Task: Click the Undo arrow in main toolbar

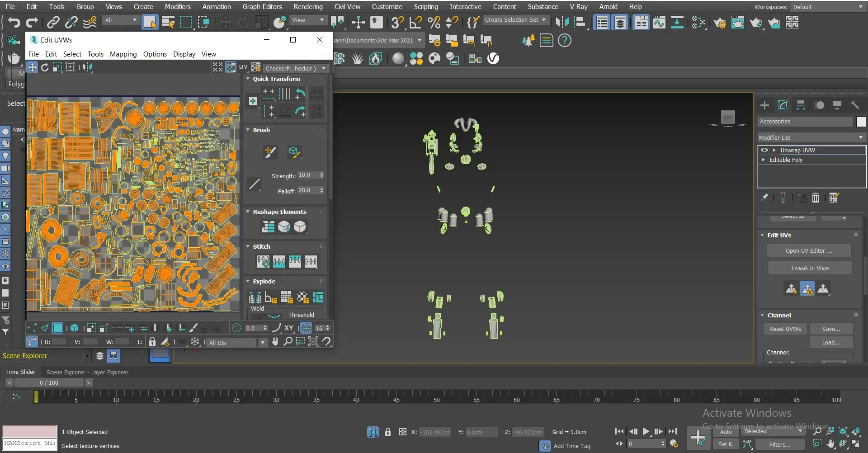Action: click(x=14, y=22)
